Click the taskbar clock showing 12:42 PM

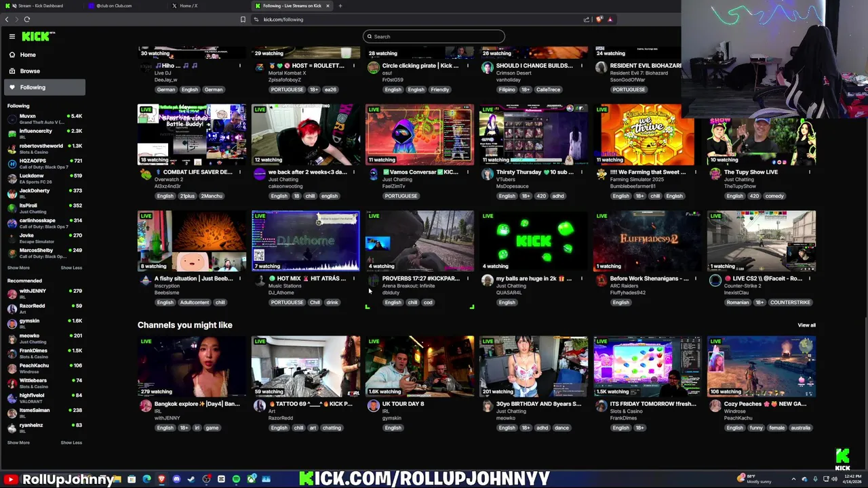[853, 479]
